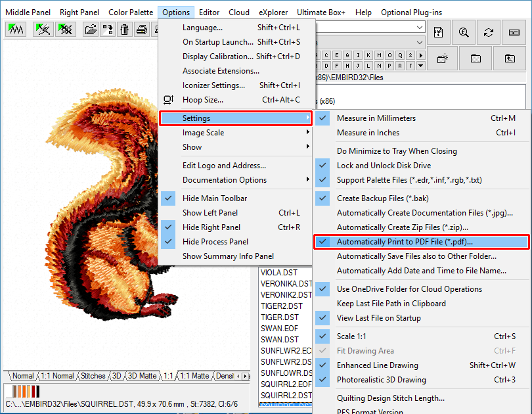
Task: Open the top dropdown in right panel
Action: [x=419, y=27]
